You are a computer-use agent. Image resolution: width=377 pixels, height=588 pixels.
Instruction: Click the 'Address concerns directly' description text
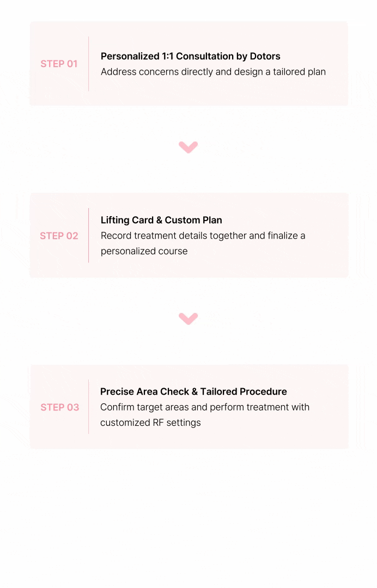[213, 72]
